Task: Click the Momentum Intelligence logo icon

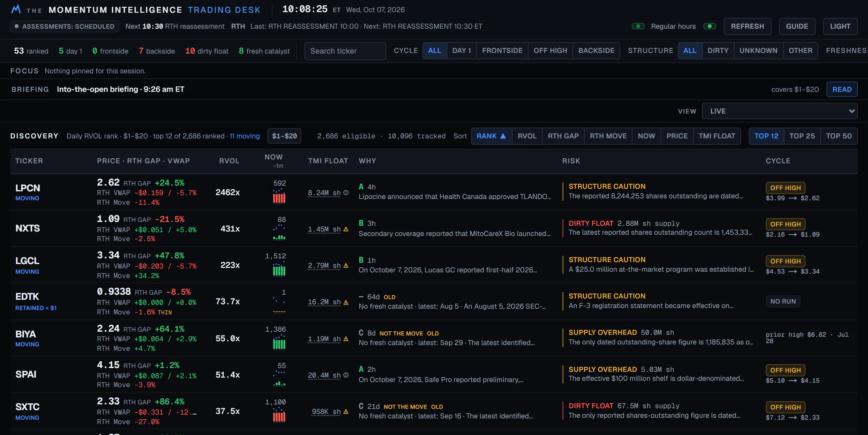Action: point(16,9)
